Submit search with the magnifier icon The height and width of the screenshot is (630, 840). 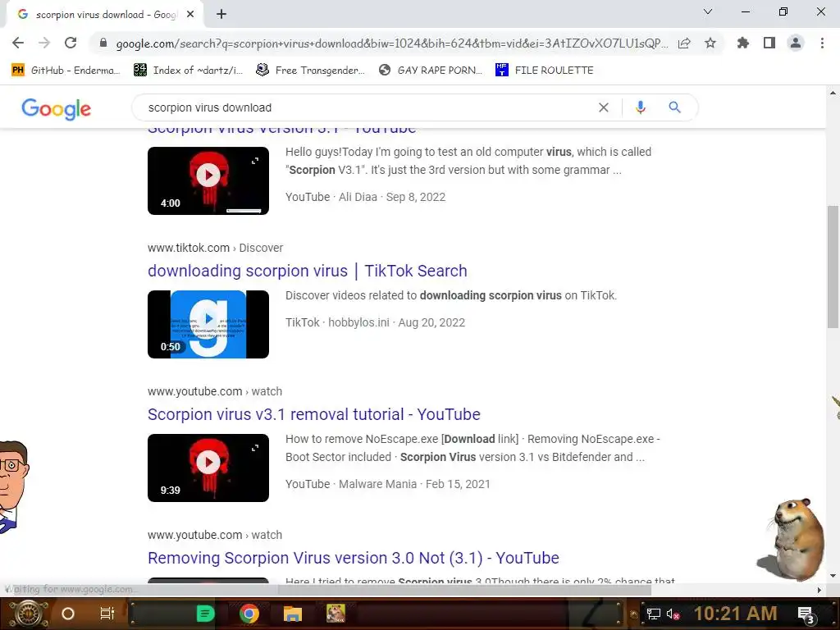point(674,107)
